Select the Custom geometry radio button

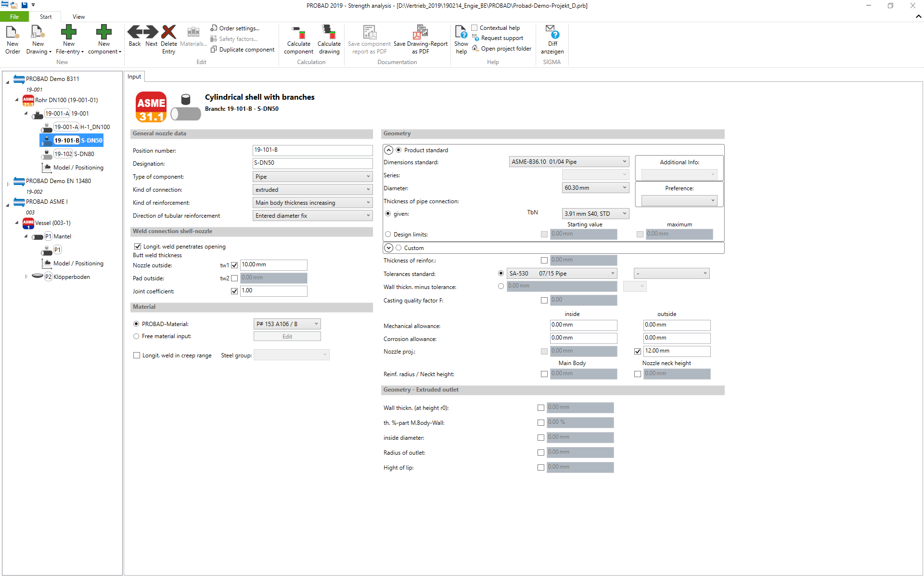pos(398,248)
